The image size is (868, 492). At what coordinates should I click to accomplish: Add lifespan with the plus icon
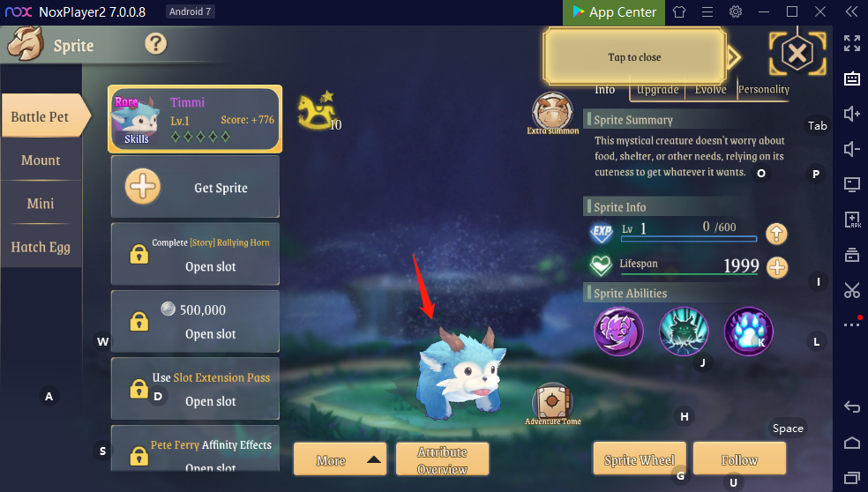[x=777, y=268]
